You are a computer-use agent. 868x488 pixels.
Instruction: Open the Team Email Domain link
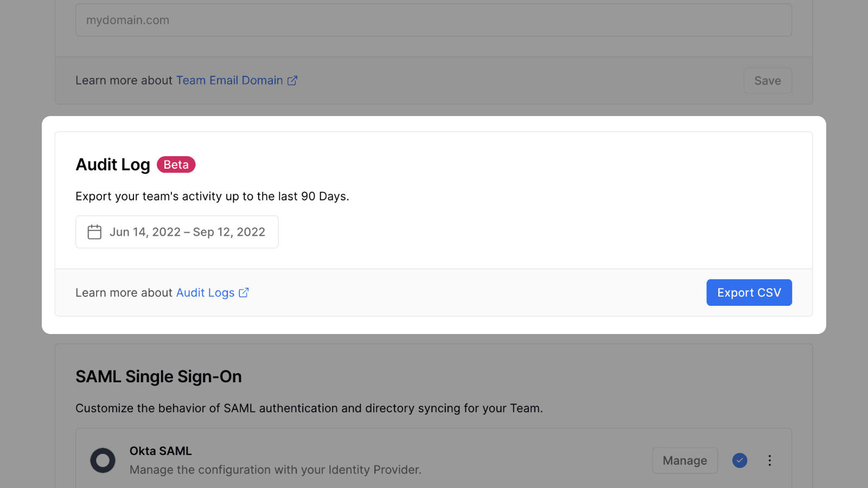coord(229,81)
